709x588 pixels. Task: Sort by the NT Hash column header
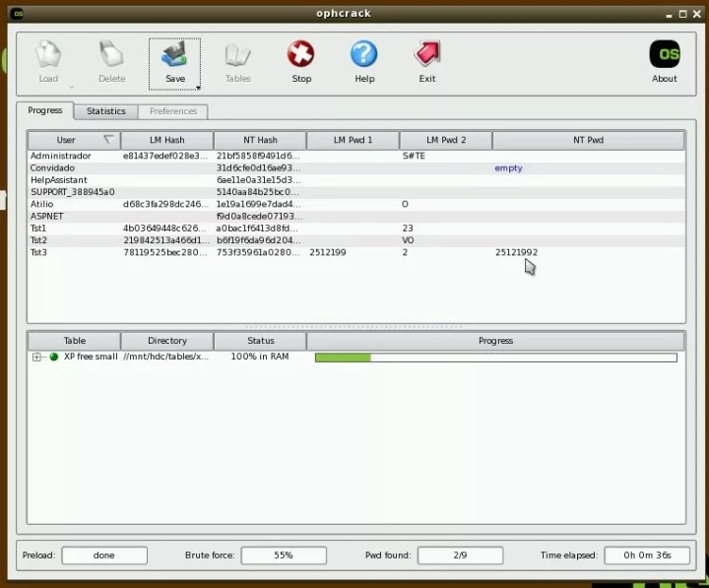pyautogui.click(x=260, y=140)
